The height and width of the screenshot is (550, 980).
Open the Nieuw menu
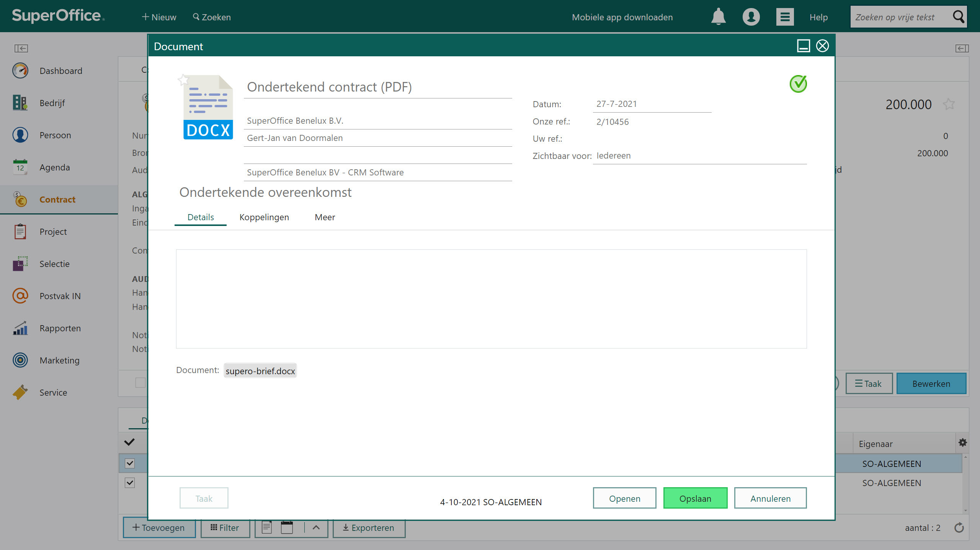click(159, 17)
